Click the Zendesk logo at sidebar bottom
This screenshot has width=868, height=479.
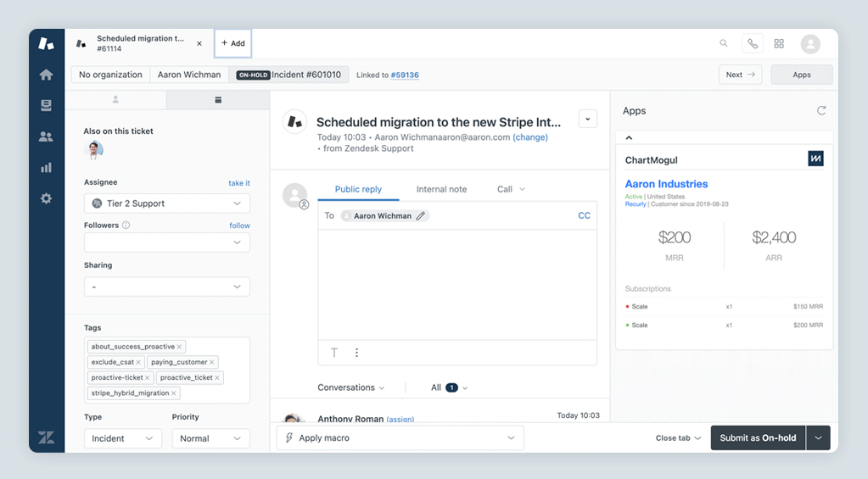coord(47,437)
